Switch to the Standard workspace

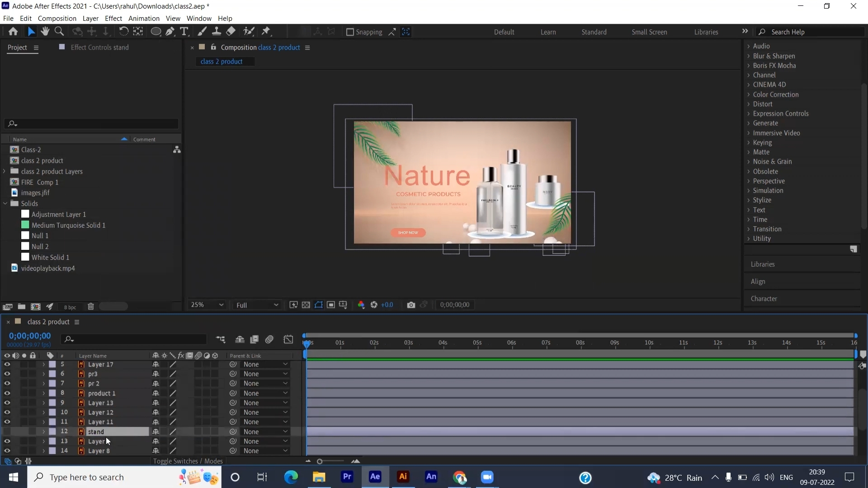594,32
